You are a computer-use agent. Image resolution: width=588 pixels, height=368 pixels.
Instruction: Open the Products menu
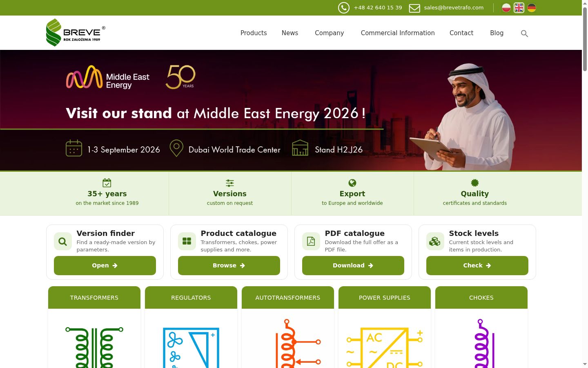click(254, 33)
